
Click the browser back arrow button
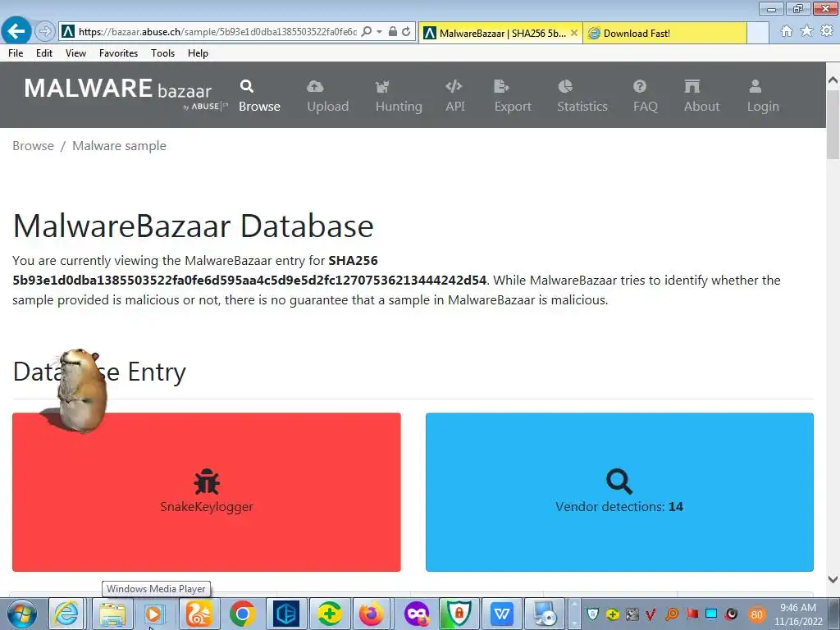[16, 31]
